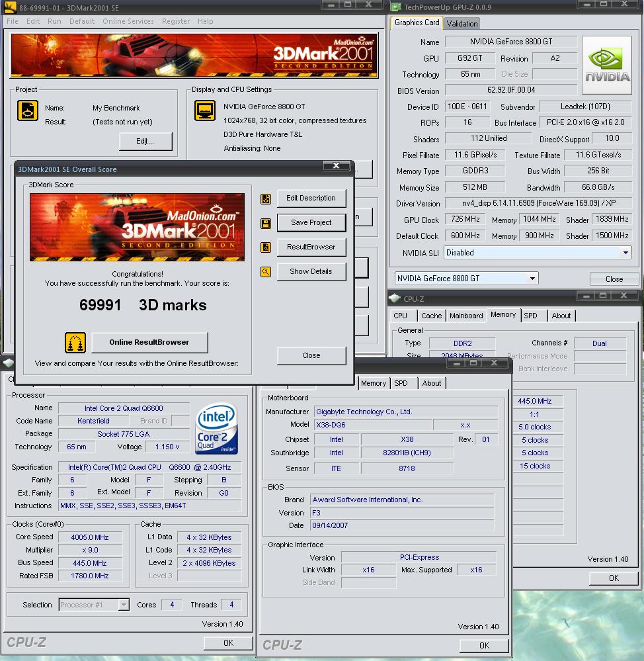This screenshot has height=661, width=644.
Task: Click Memory tab in Mainboard CPU-Z window
Action: (373, 383)
